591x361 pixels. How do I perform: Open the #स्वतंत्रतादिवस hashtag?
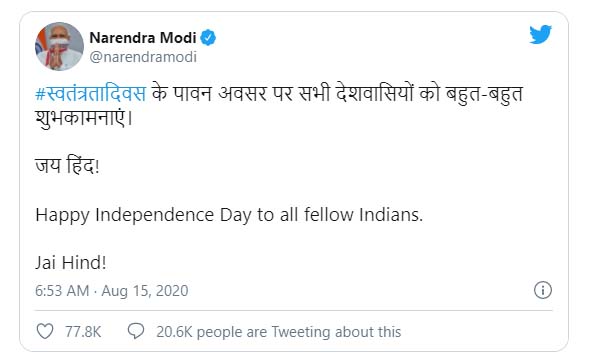(x=90, y=93)
